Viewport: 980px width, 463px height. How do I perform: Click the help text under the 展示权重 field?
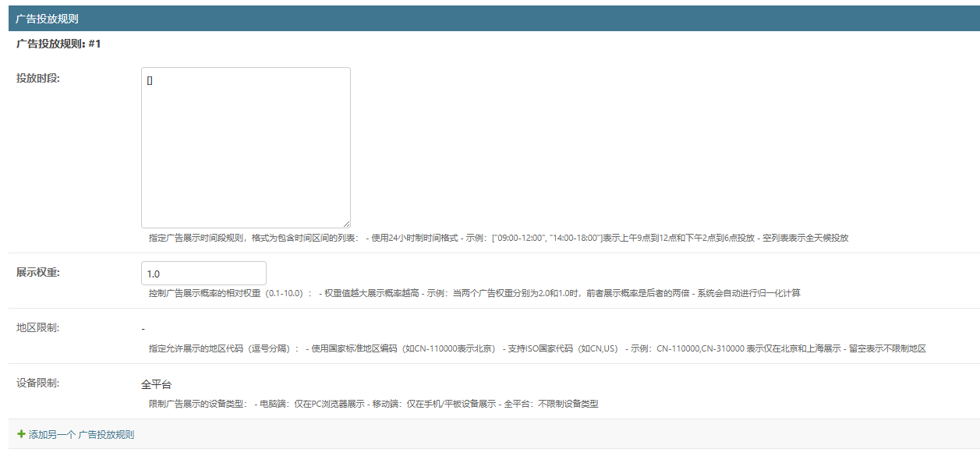[474, 293]
